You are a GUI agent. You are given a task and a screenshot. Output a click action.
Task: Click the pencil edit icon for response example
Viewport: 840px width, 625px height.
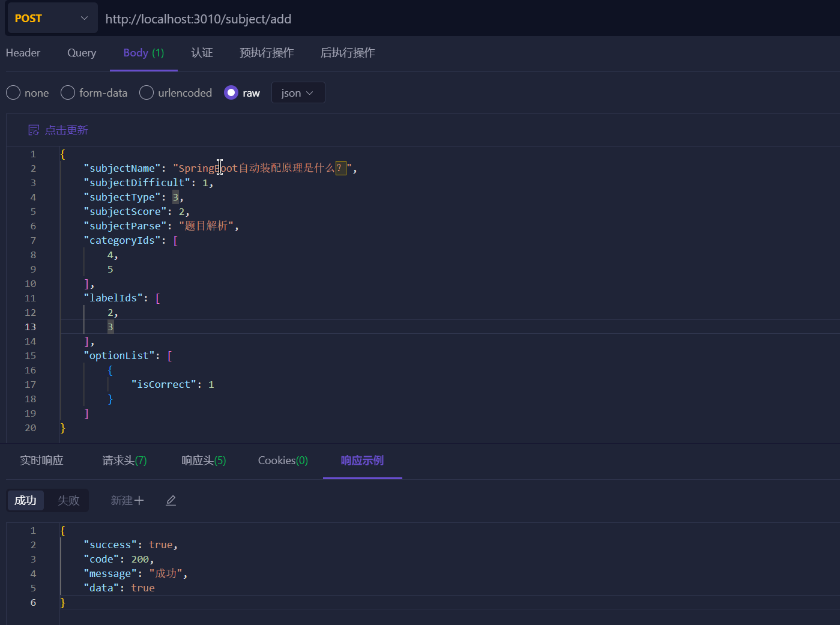[x=171, y=501]
